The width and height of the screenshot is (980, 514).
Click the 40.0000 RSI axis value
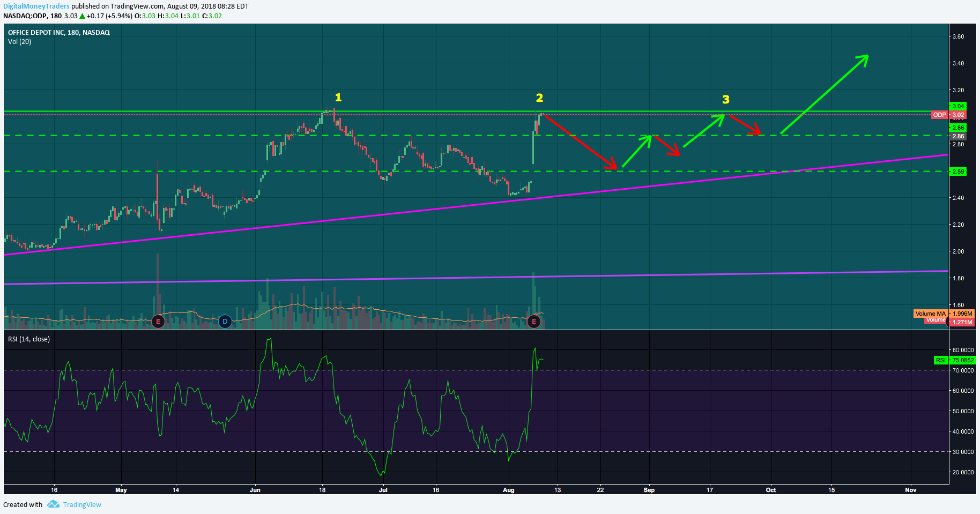click(x=963, y=431)
